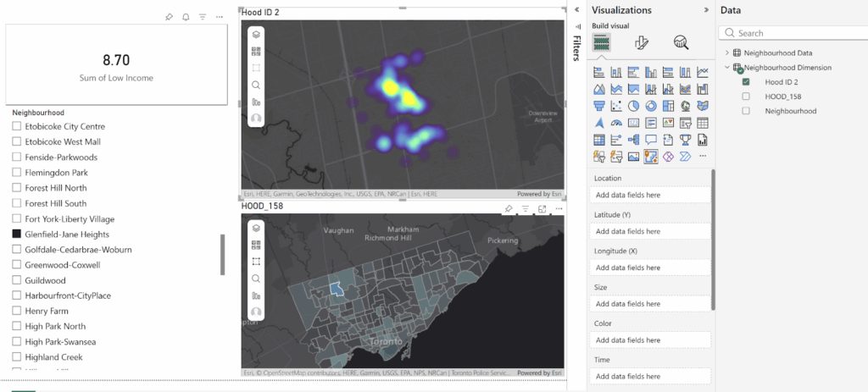Uncheck the Hood ID 2 field

[746, 82]
